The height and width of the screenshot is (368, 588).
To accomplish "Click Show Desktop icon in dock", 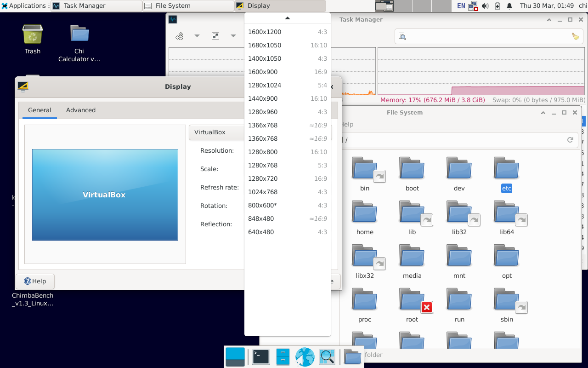I will 235,356.
